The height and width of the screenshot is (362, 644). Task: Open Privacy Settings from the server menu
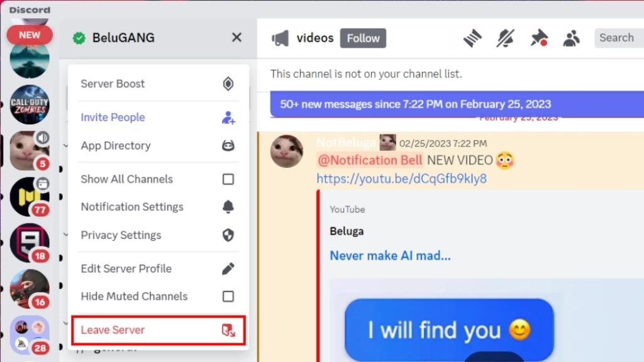point(121,235)
